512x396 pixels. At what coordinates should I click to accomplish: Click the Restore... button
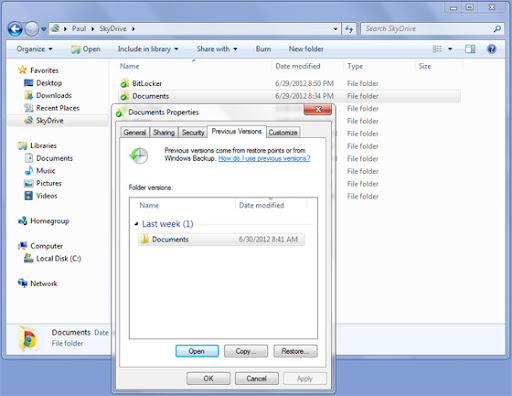[x=295, y=351]
